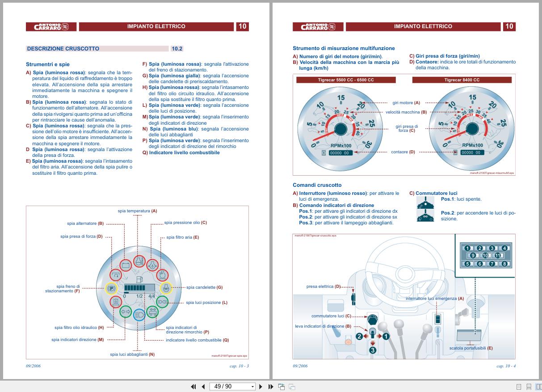Click the spia candelette (G) label
The image size is (542, 392).
[x=204, y=287]
